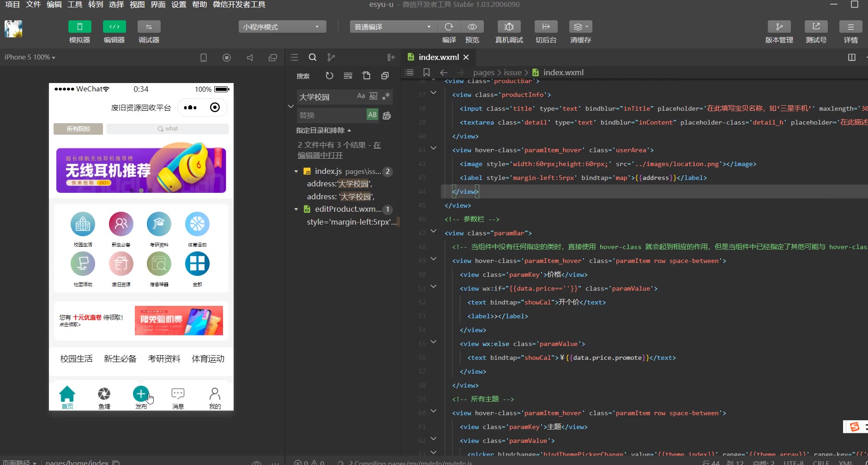868x465 pixels.
Task: Click the 编译 compile refresh icon
Action: 449,27
